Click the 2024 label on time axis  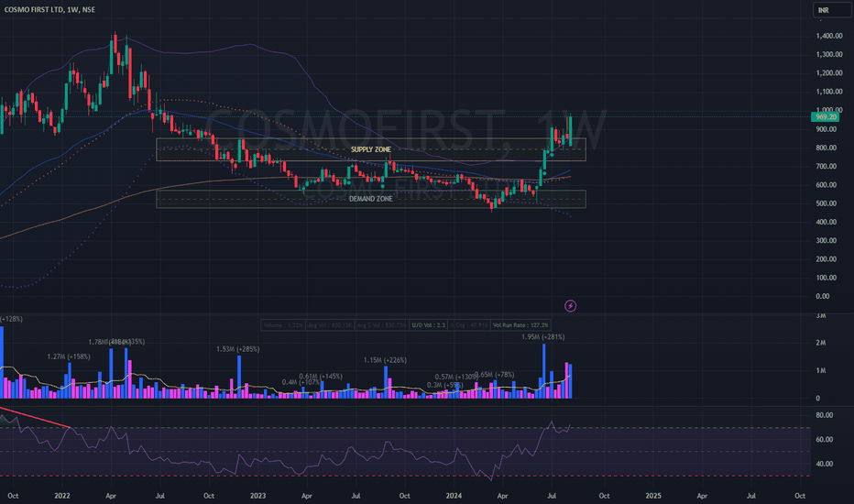[x=454, y=496]
